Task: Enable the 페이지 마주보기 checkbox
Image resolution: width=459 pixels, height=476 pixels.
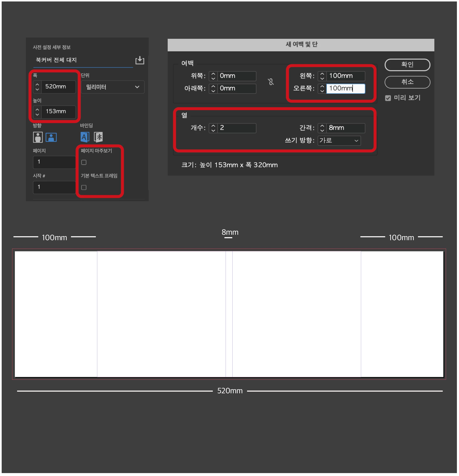Action: (x=84, y=162)
